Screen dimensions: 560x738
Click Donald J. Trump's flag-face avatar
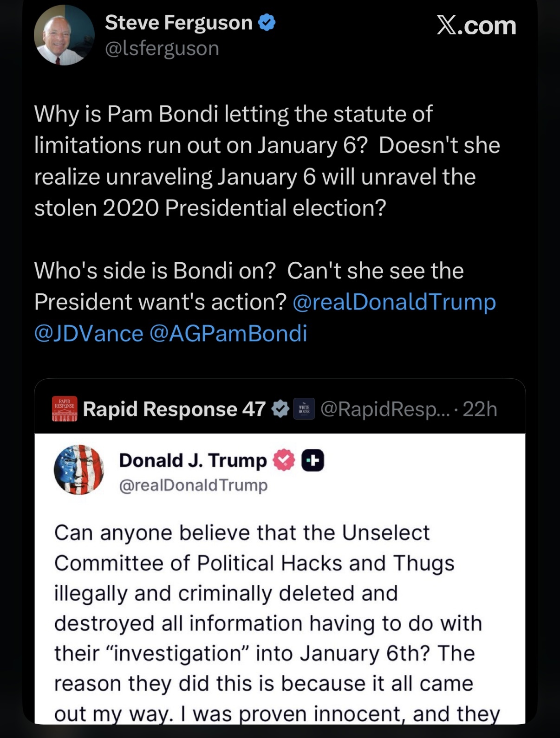click(x=79, y=470)
